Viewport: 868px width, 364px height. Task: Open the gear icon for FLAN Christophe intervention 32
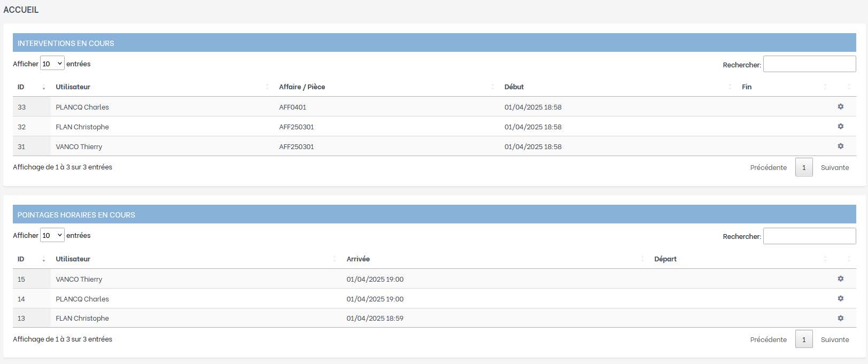point(840,127)
